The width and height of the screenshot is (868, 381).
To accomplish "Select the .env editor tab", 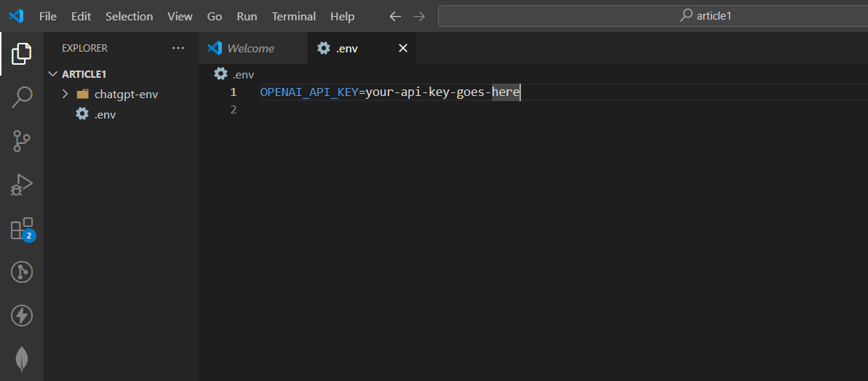I will point(362,48).
